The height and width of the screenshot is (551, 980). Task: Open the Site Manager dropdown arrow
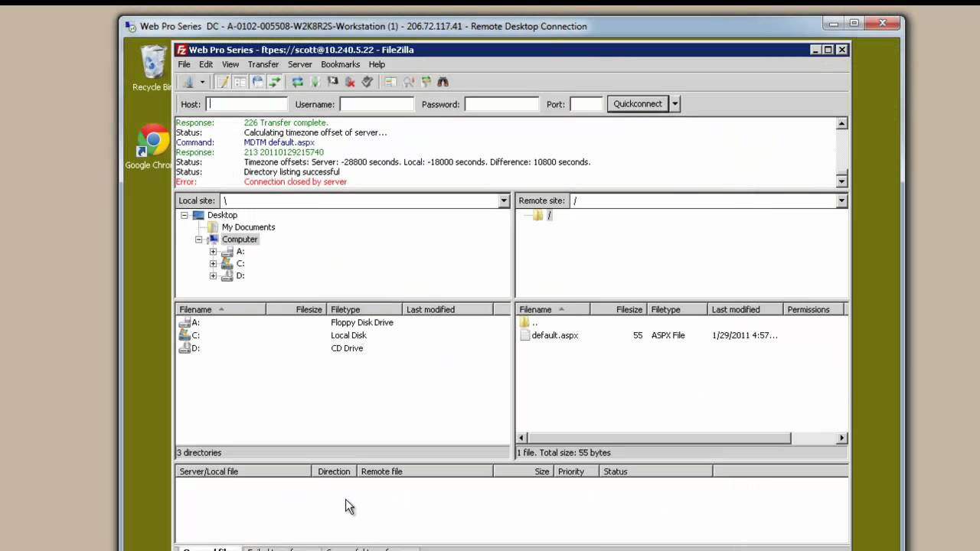(202, 82)
